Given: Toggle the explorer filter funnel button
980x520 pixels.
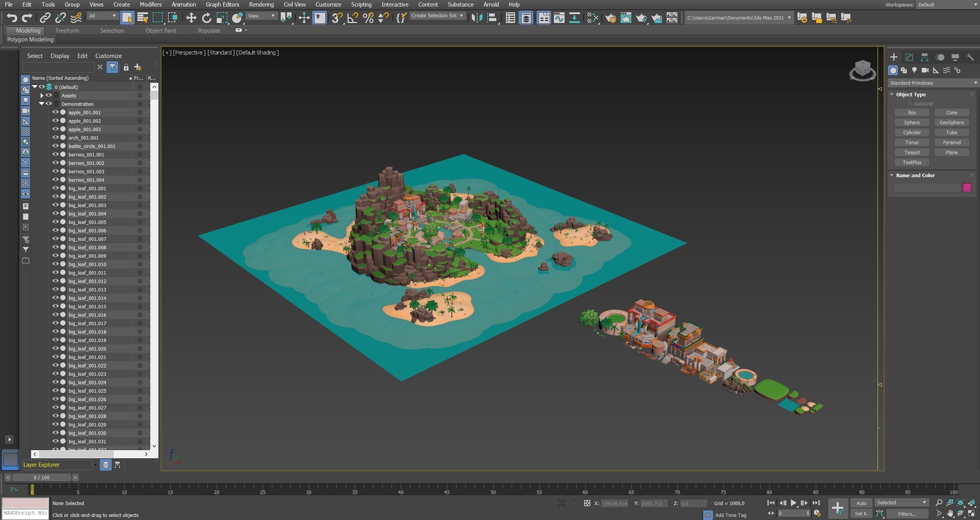Looking at the screenshot, I should pos(112,67).
